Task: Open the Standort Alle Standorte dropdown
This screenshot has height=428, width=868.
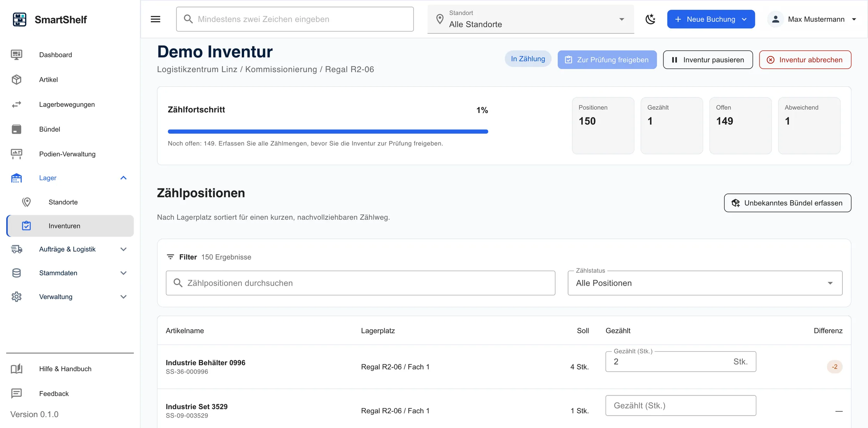Action: click(530, 19)
